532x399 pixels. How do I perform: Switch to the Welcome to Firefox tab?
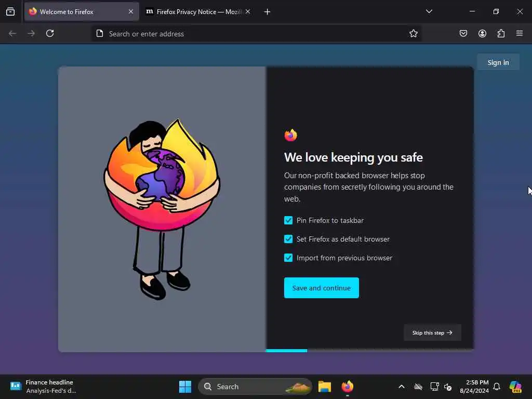click(82, 11)
